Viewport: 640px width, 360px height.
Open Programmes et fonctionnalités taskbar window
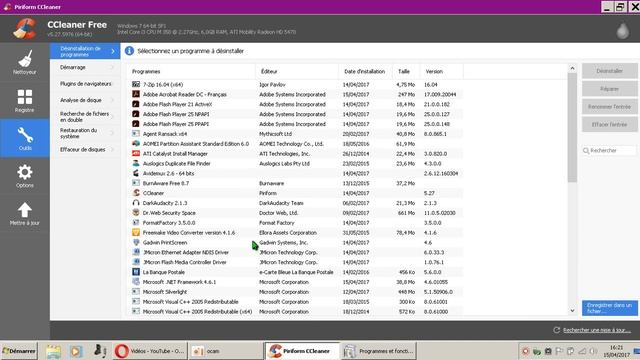[x=378, y=351]
